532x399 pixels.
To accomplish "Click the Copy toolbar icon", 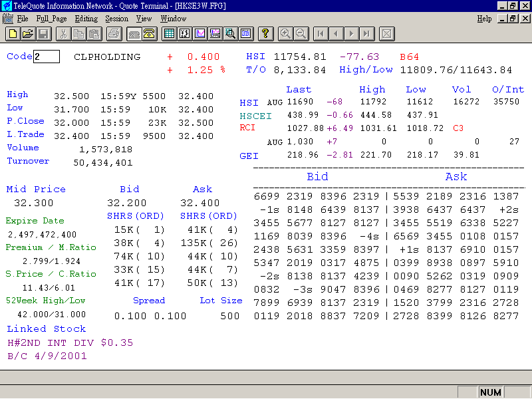I will click(x=78, y=34).
